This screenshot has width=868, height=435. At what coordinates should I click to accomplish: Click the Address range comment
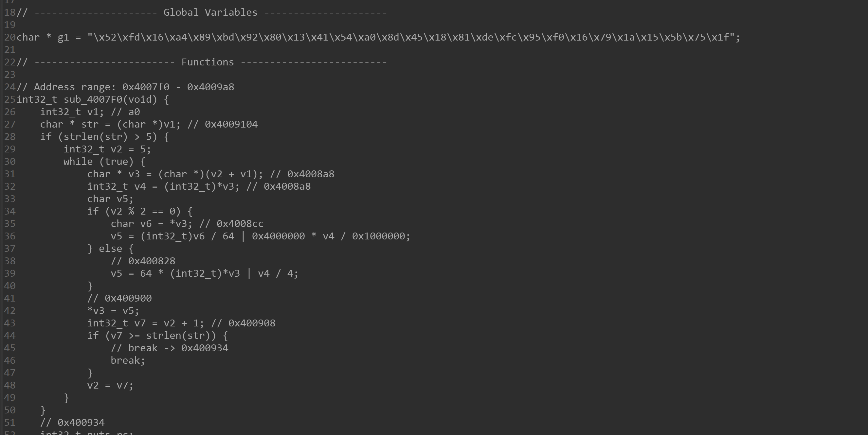(125, 87)
